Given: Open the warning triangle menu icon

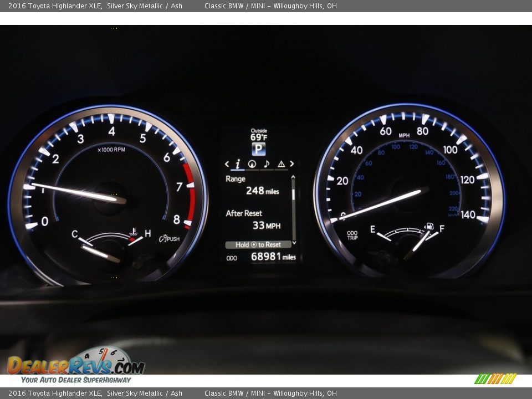Looking at the screenshot, I should (x=282, y=164).
